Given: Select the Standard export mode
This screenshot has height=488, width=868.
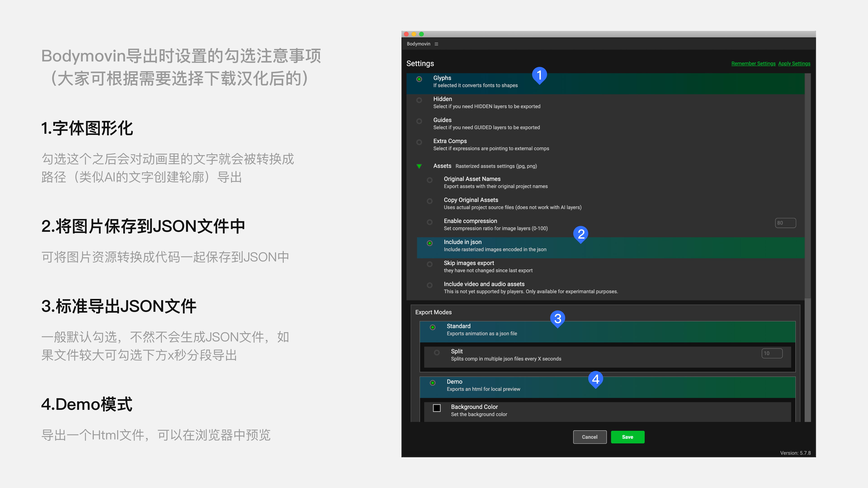Looking at the screenshot, I should point(433,327).
